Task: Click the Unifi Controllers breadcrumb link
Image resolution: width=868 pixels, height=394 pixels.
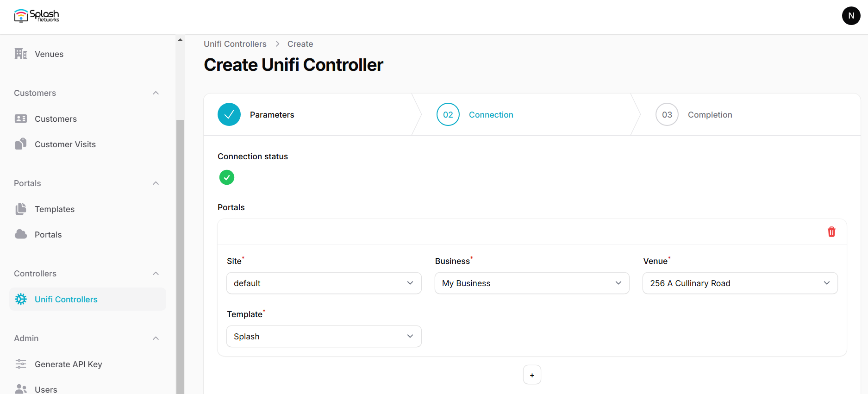Action: (x=235, y=44)
